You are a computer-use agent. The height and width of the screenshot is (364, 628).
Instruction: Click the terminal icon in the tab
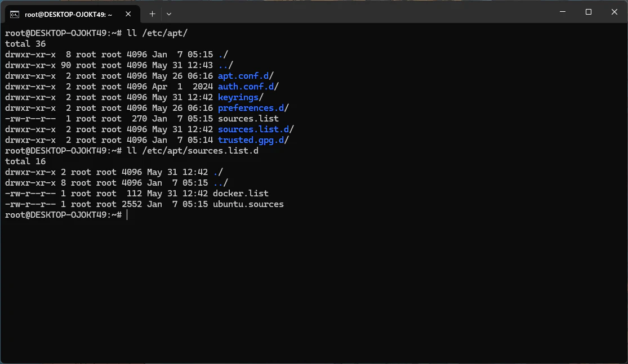point(15,15)
